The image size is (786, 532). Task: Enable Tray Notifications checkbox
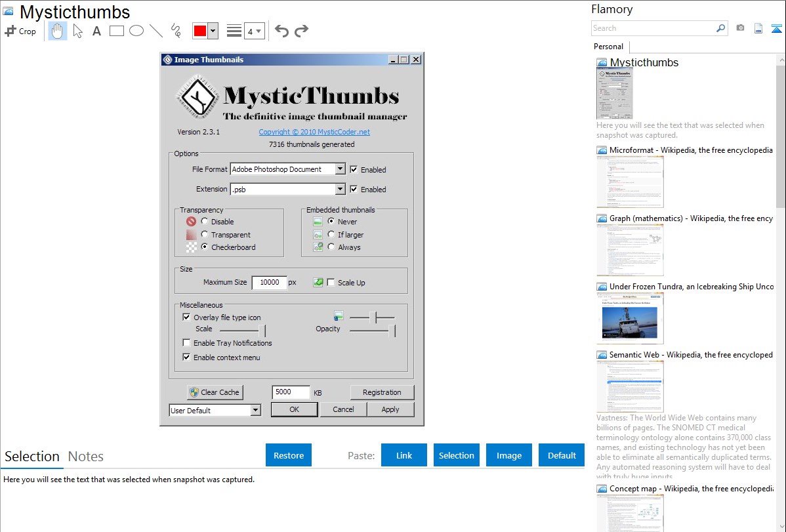186,342
